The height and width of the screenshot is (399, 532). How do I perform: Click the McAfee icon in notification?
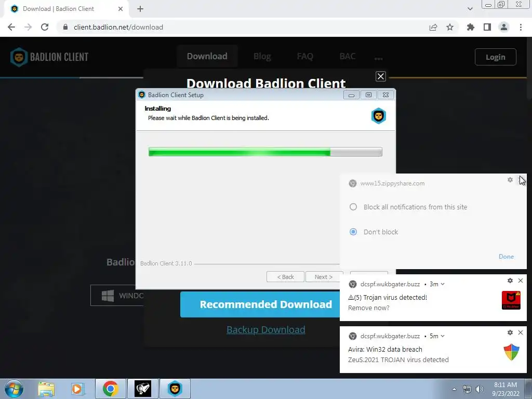511,300
